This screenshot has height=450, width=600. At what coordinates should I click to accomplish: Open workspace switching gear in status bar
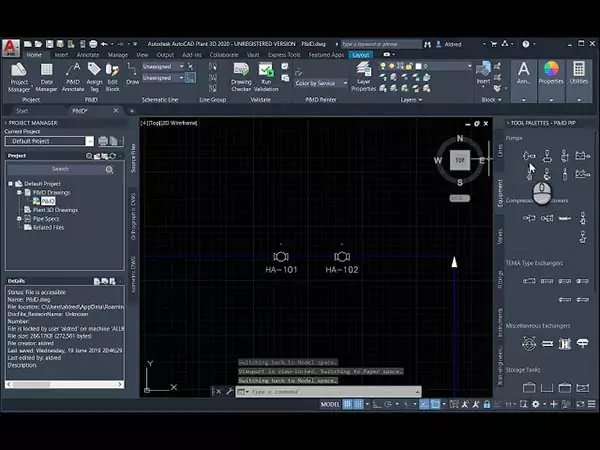pos(536,404)
